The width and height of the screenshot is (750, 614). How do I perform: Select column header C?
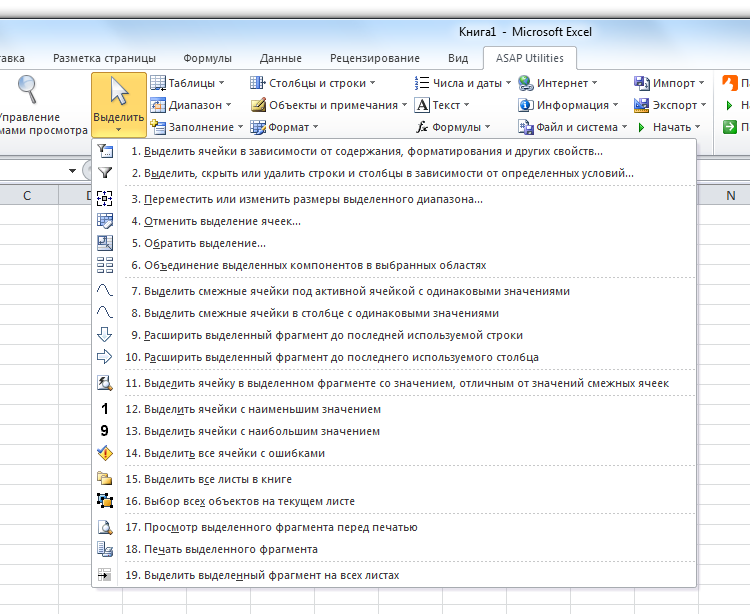pyautogui.click(x=27, y=195)
